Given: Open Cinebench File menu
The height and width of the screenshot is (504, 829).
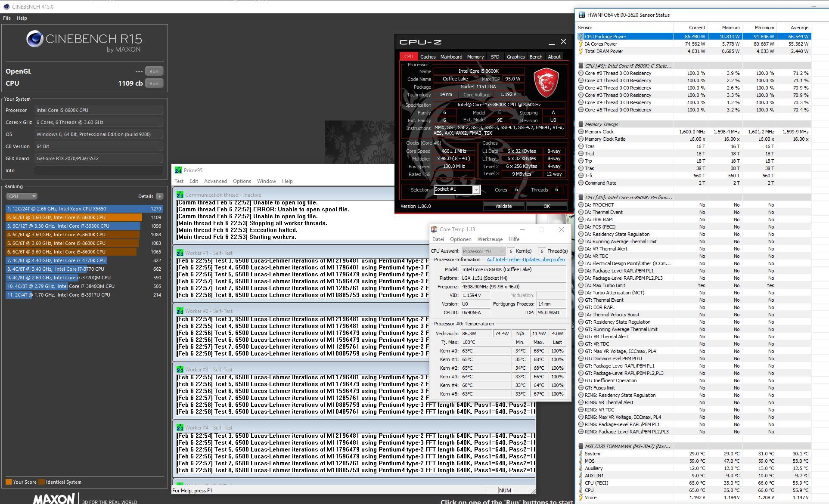Looking at the screenshot, I should click(7, 18).
